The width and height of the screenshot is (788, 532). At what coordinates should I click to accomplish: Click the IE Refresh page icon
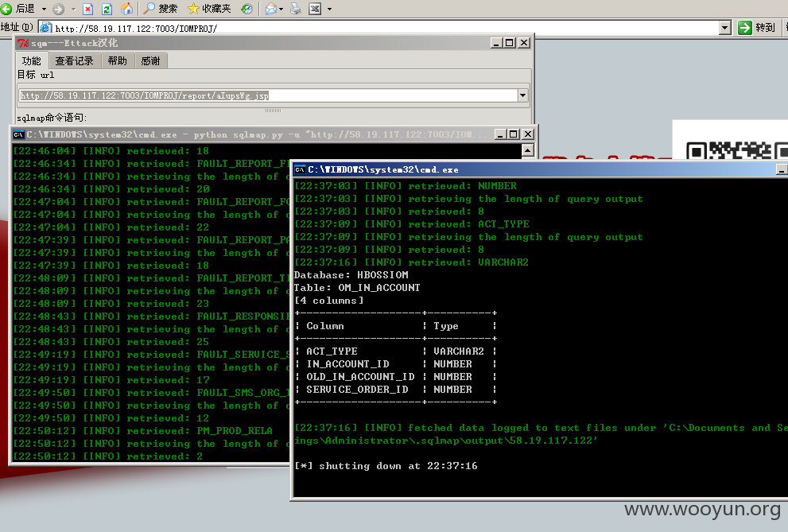tap(107, 9)
